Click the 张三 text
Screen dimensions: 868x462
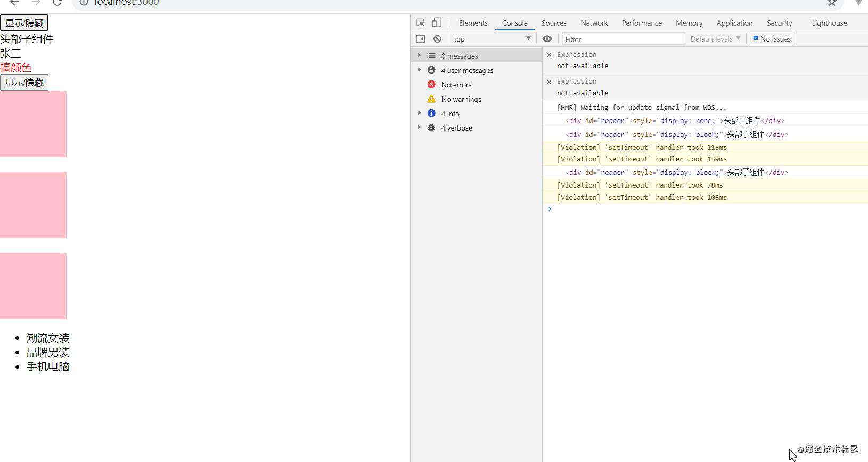point(11,53)
